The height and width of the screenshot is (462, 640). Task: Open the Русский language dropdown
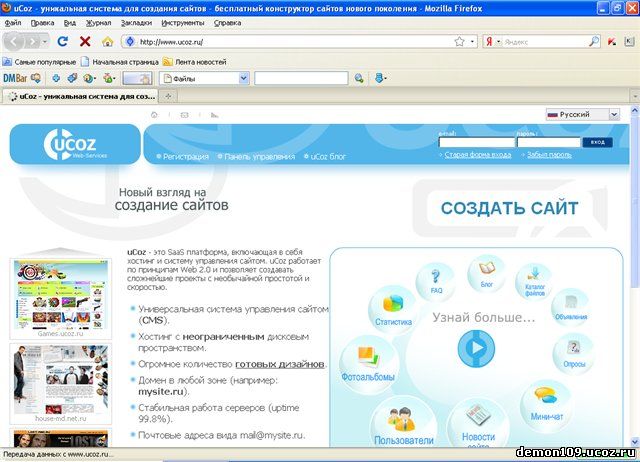pos(582,115)
